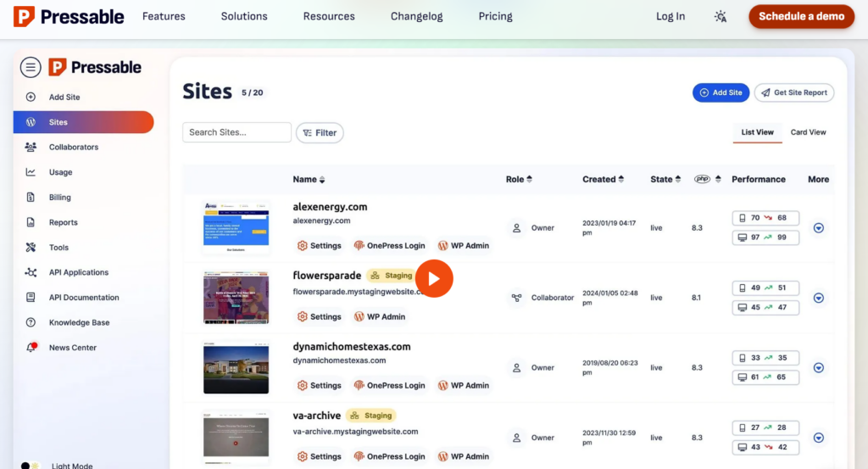
Task: Open the Changelog page link
Action: 417,17
